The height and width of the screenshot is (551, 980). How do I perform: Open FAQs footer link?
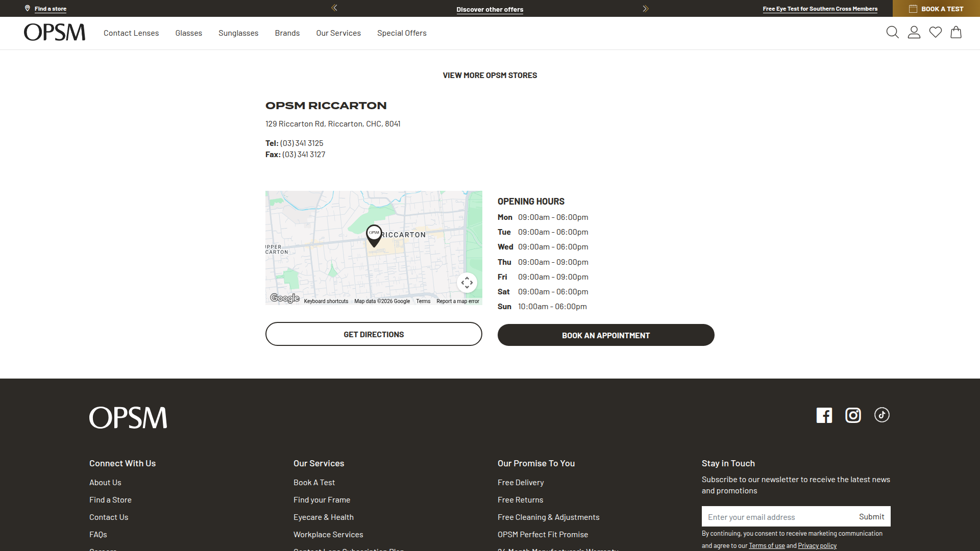(98, 535)
